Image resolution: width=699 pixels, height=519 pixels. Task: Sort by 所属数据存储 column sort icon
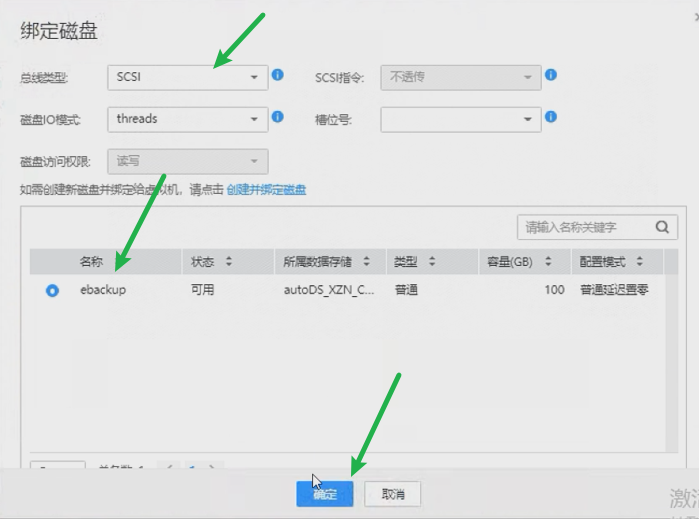tap(366, 262)
